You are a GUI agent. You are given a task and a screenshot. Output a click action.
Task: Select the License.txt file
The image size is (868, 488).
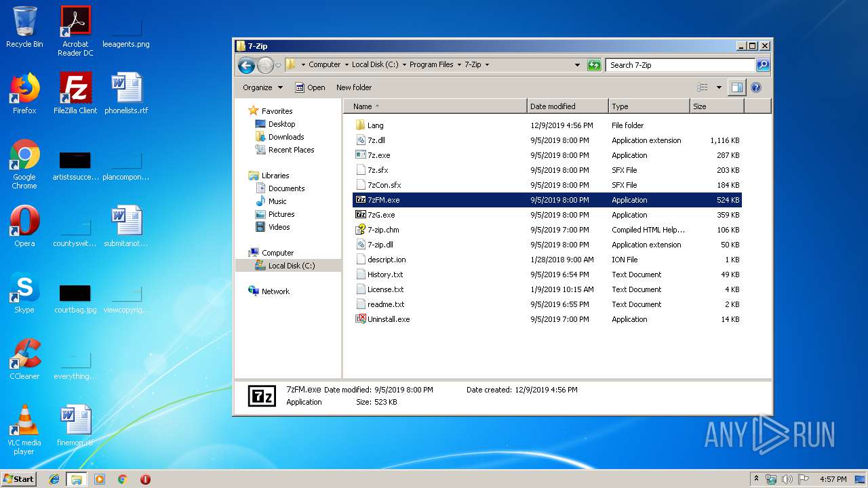548,289
